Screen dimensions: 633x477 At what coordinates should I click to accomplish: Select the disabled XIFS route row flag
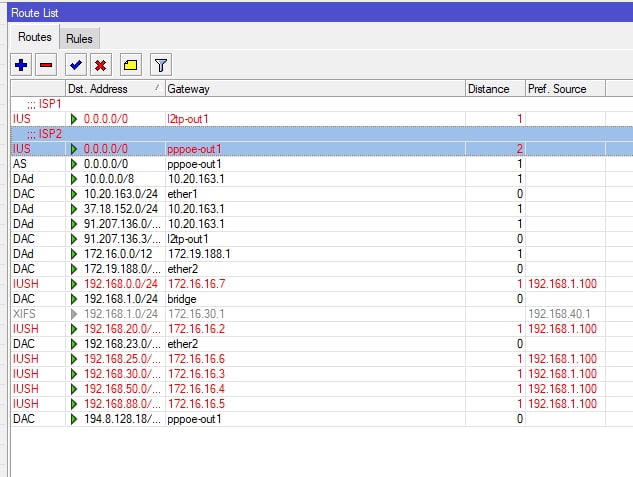click(x=24, y=314)
